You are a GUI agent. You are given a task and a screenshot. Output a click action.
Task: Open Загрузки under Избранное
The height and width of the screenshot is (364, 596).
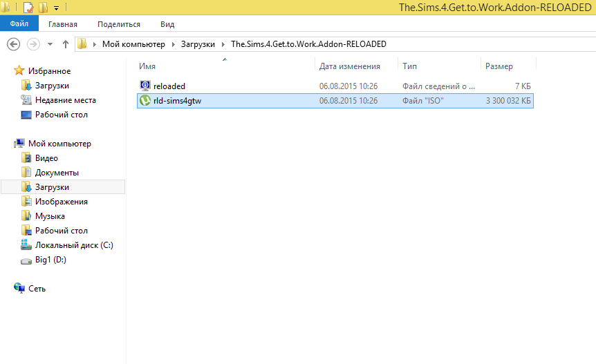tap(52, 86)
